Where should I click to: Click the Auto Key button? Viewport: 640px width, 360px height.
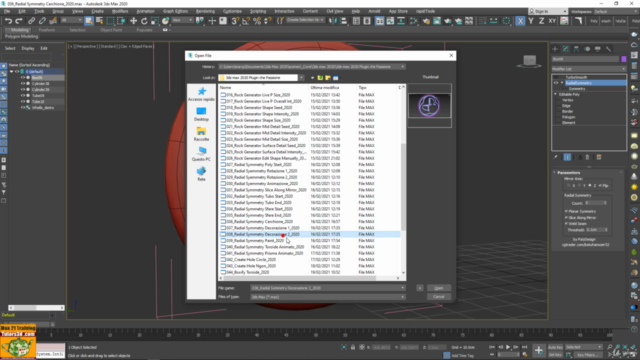pos(555,347)
